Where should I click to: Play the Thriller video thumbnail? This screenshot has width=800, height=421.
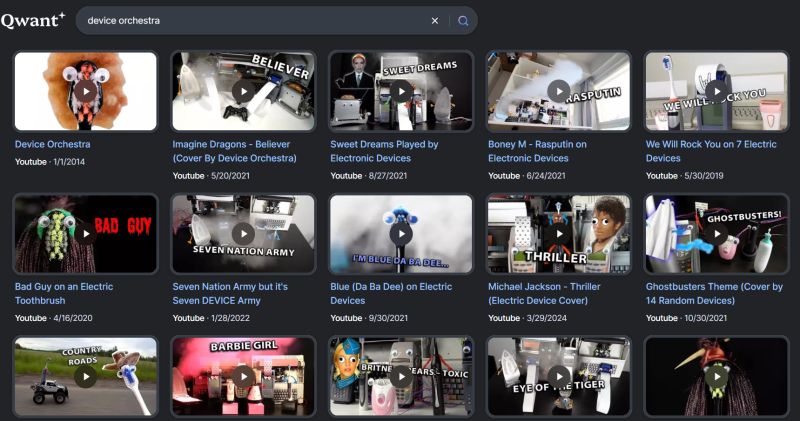559,234
